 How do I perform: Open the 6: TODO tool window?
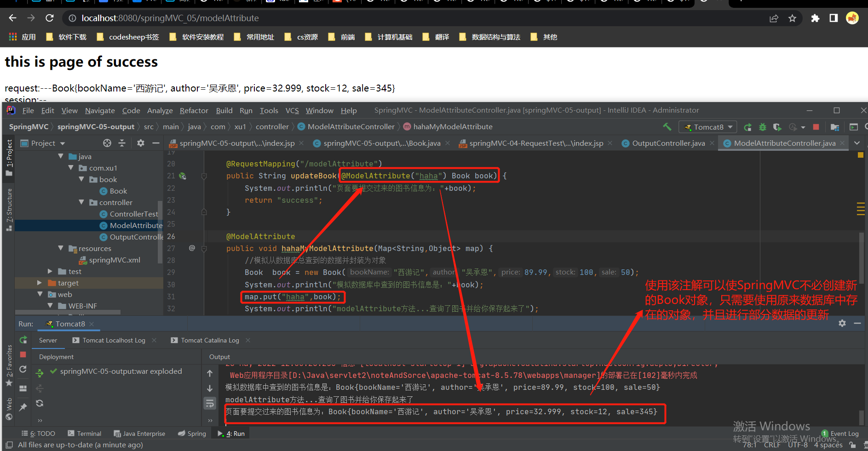pyautogui.click(x=38, y=434)
